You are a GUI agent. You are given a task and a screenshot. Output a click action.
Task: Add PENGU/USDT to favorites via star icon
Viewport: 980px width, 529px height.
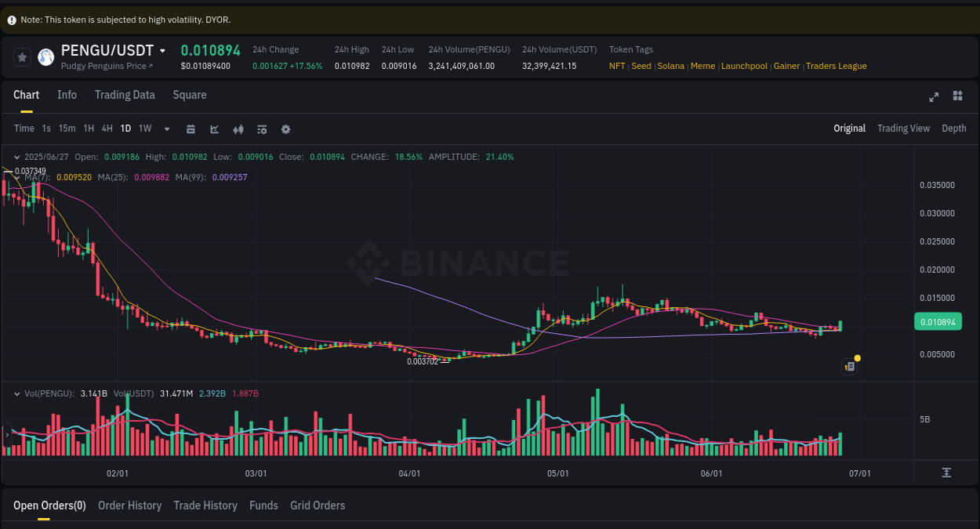(x=22, y=56)
